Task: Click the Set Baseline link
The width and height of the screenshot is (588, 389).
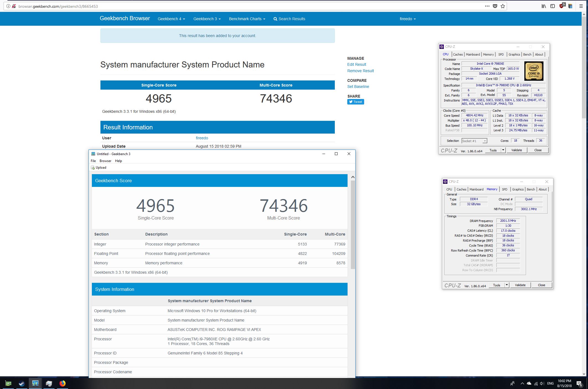Action: [358, 87]
